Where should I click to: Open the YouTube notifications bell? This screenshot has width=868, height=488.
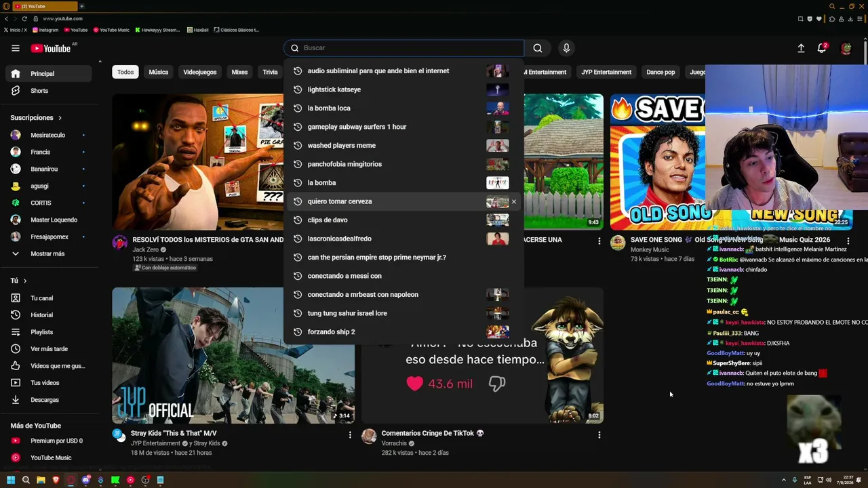(822, 48)
